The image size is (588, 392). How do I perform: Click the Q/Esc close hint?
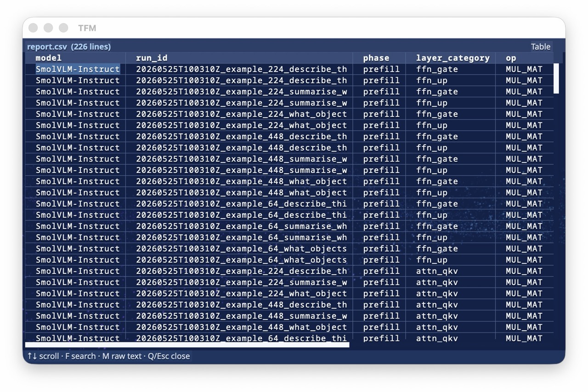[169, 356]
